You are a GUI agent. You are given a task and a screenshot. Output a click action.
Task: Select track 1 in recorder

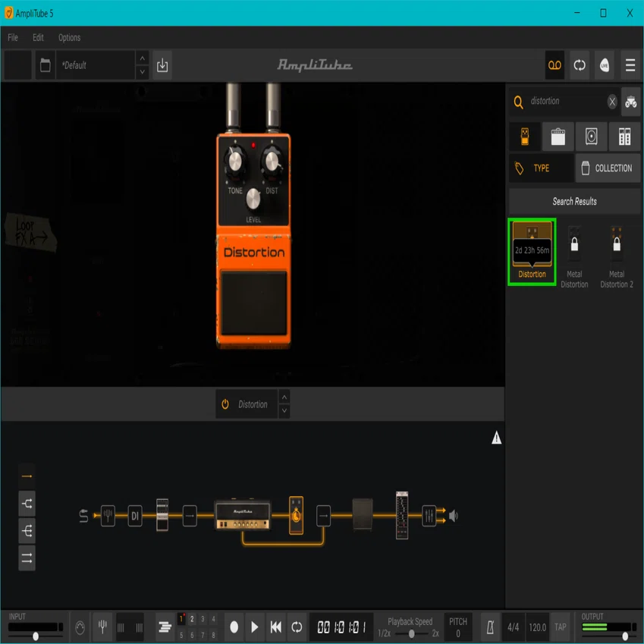click(181, 618)
